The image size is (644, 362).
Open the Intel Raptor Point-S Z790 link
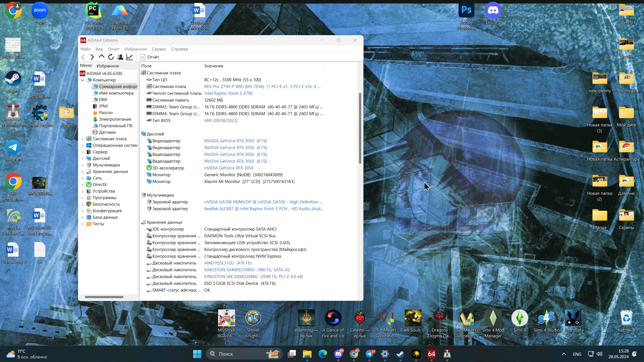(x=228, y=93)
